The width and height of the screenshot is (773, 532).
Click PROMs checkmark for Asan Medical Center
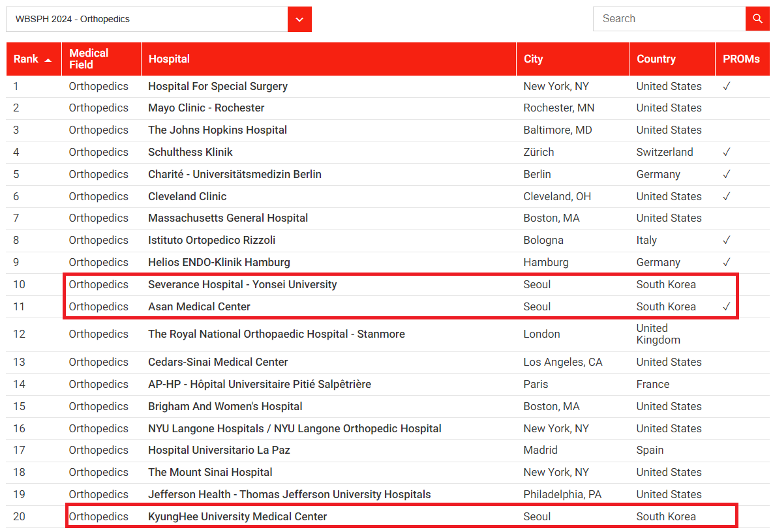point(726,306)
